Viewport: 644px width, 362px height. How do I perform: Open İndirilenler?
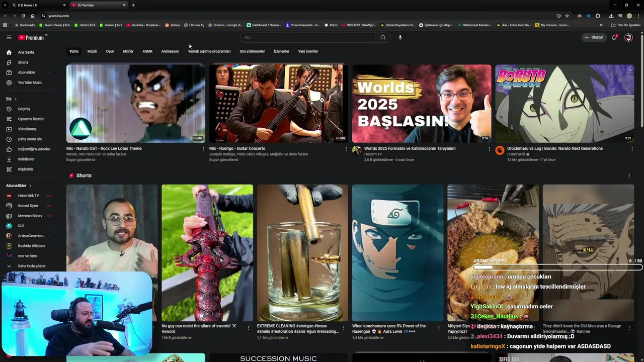26,159
